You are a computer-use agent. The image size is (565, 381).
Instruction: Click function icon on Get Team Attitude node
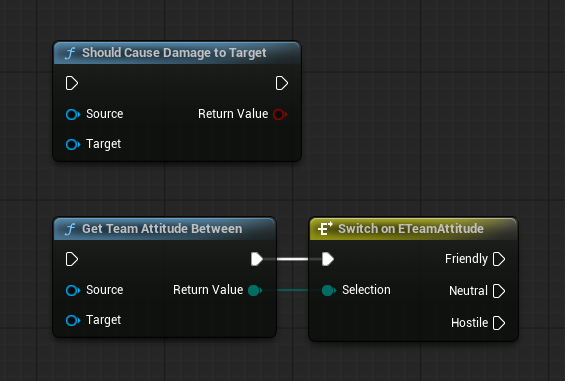click(x=70, y=229)
